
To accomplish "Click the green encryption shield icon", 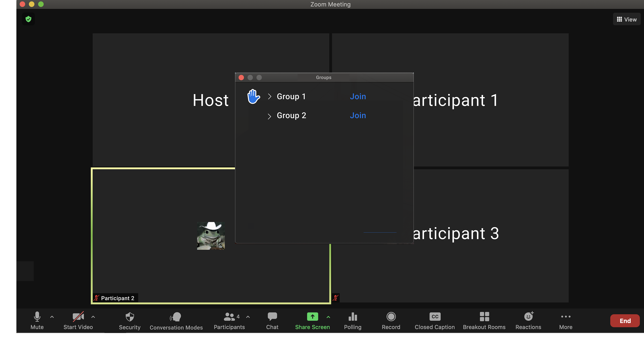I will pos(29,19).
